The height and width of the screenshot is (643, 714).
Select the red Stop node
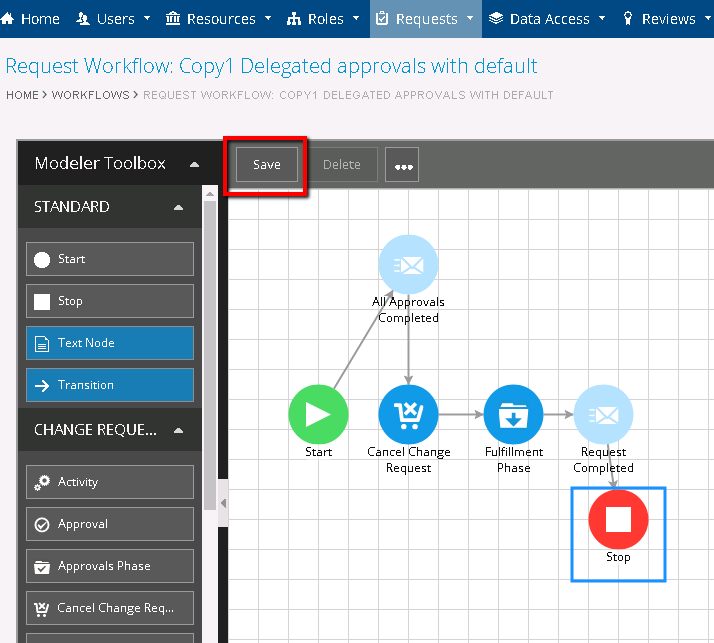(618, 520)
